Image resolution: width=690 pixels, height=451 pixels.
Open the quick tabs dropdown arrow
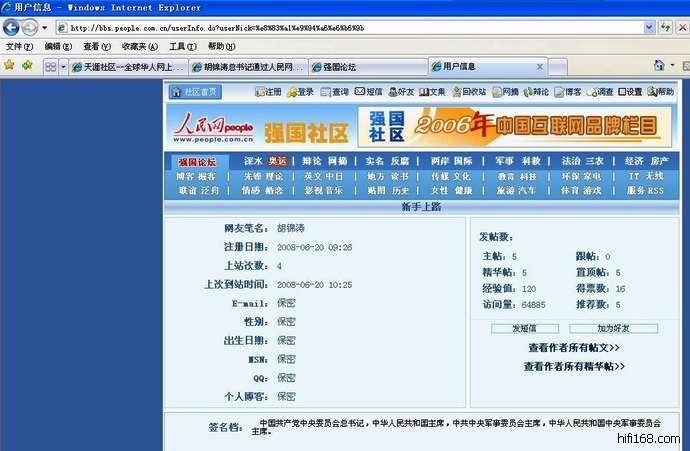(x=63, y=67)
